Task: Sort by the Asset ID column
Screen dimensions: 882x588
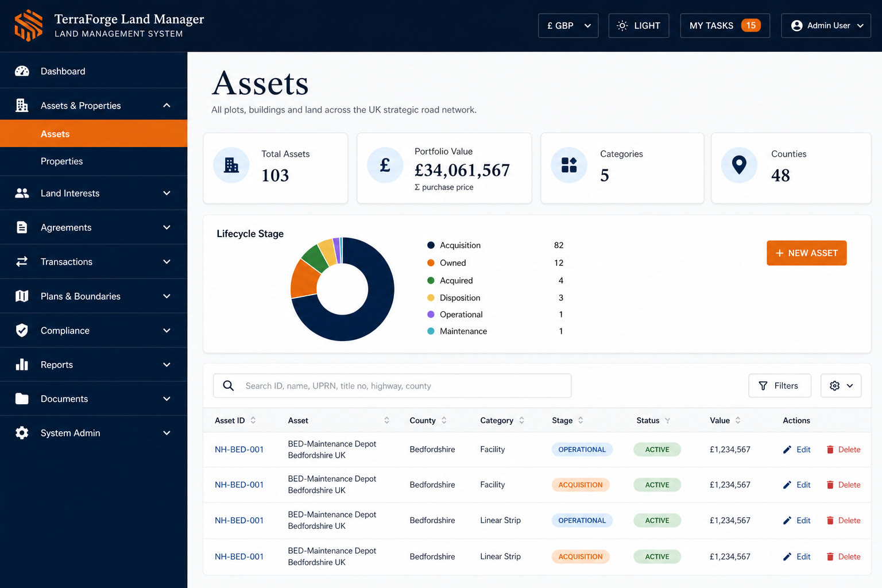Action: pos(253,420)
